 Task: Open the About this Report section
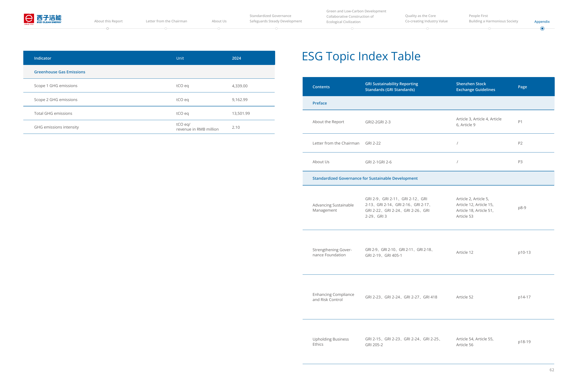(108, 21)
